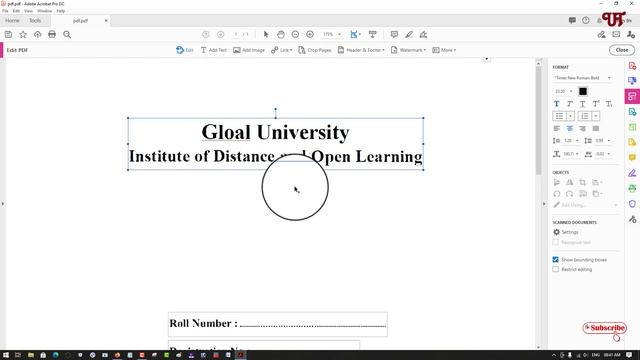The height and width of the screenshot is (360, 640).
Task: Uncheck Show bounding boxes
Action: tap(556, 260)
